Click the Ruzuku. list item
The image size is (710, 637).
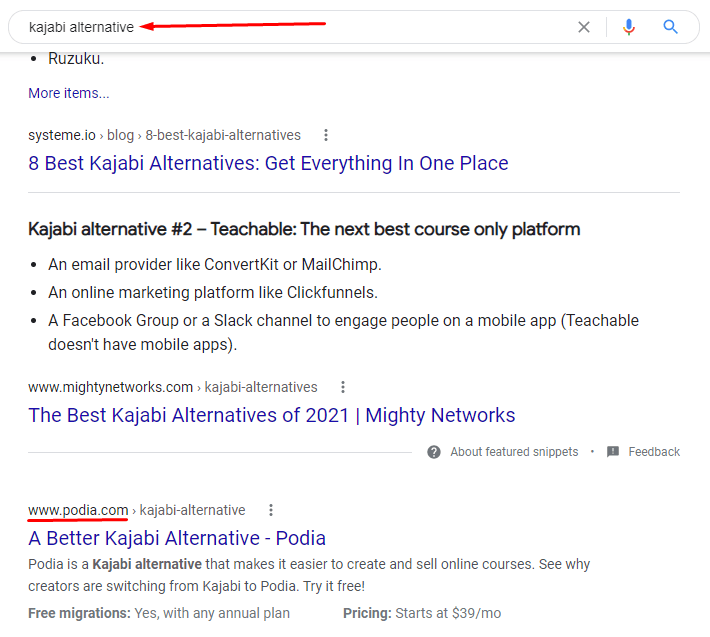point(76,59)
